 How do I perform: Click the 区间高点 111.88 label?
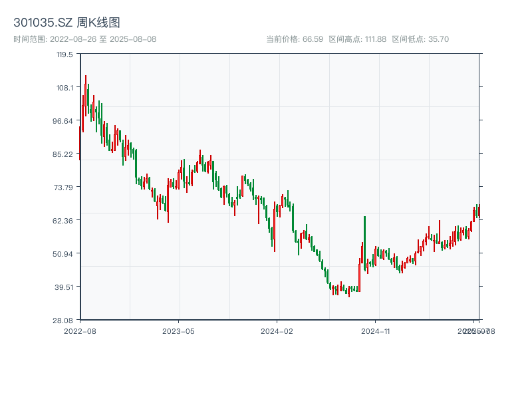(x=357, y=39)
